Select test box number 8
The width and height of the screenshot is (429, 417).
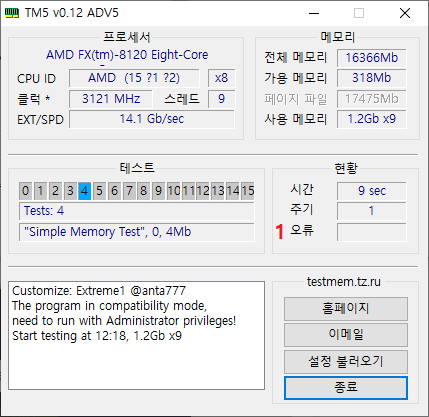coord(144,191)
